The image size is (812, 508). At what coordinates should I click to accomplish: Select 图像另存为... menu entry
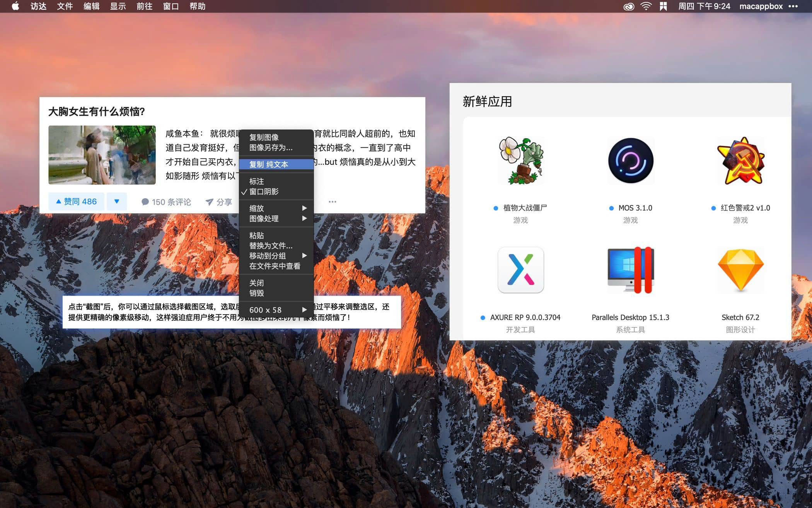[271, 147]
